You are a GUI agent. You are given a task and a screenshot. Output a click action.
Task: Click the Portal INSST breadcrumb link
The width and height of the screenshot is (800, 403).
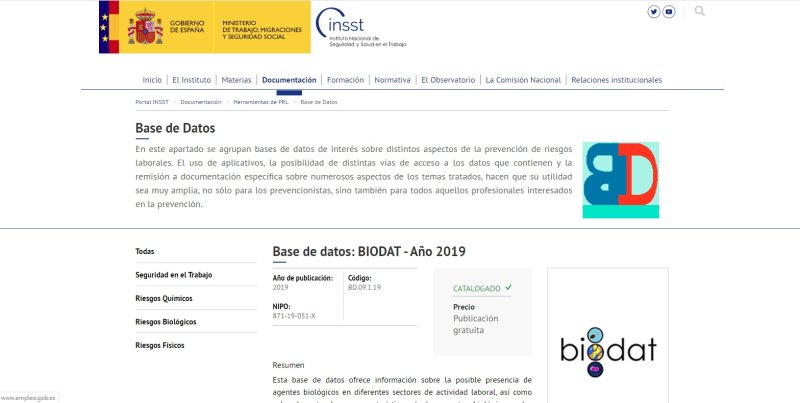point(152,102)
